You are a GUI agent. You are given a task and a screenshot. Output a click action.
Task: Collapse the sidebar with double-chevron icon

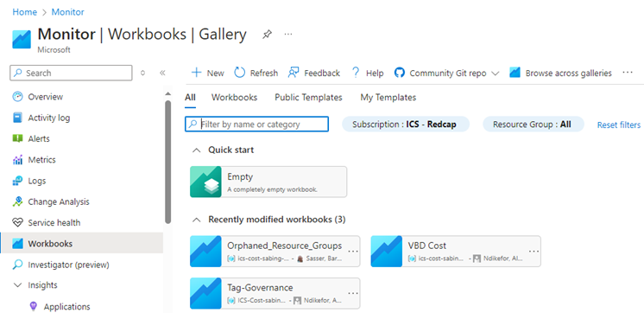click(x=162, y=73)
